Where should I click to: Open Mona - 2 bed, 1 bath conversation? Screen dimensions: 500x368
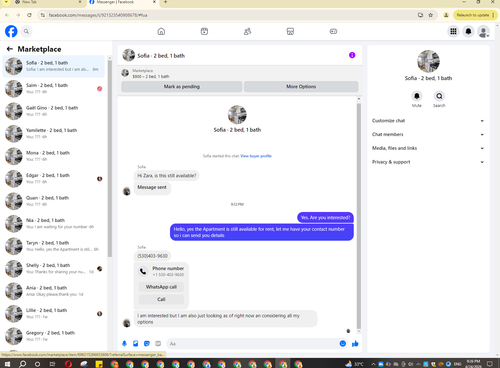(x=53, y=156)
